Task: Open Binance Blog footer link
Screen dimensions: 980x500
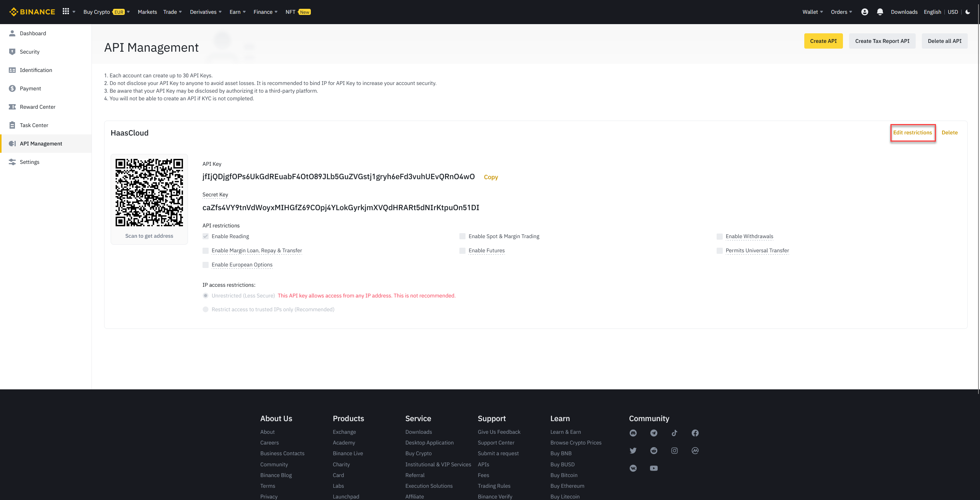Action: 276,475
